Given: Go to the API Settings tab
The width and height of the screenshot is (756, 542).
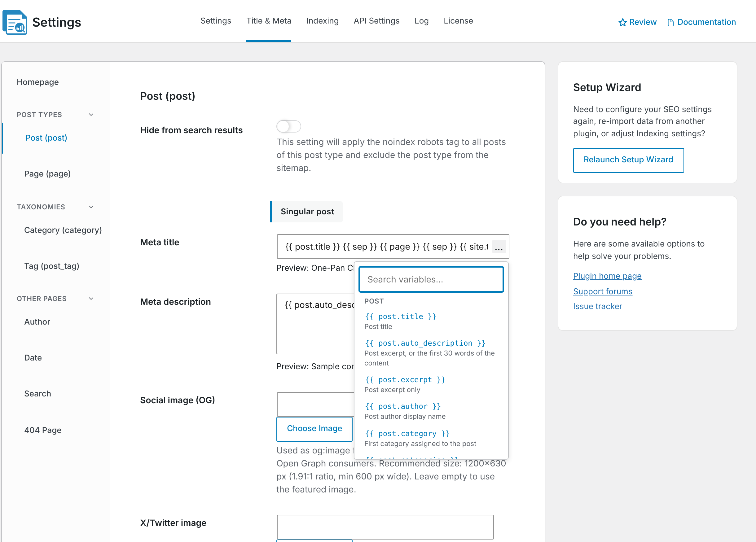Looking at the screenshot, I should tap(376, 21).
